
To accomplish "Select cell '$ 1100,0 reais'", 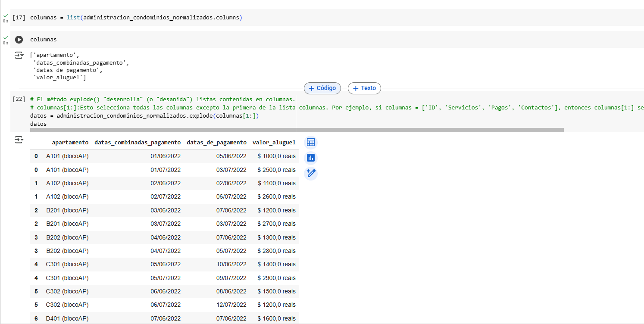I will pos(277,183).
